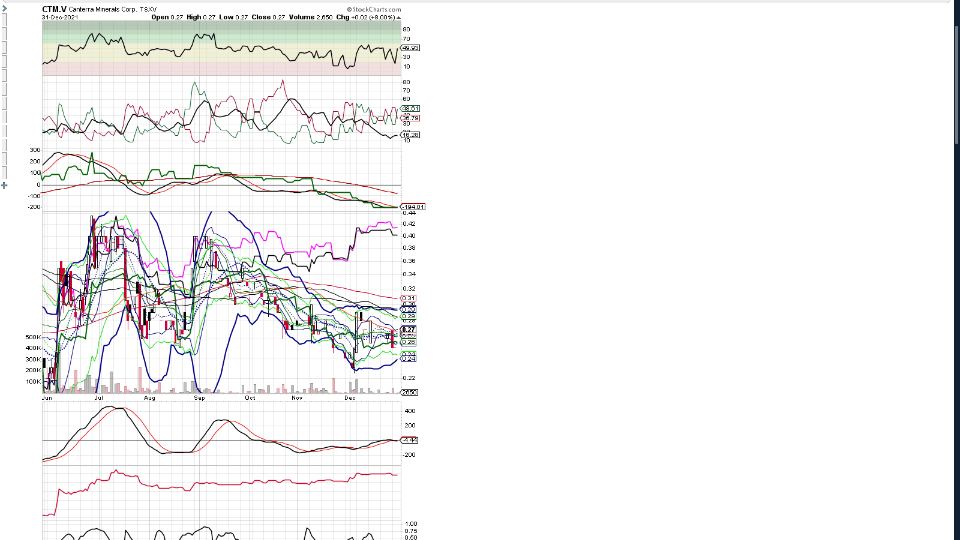This screenshot has height=540, width=960.
Task: Click the 500K volume scale label
Action: pyautogui.click(x=33, y=338)
